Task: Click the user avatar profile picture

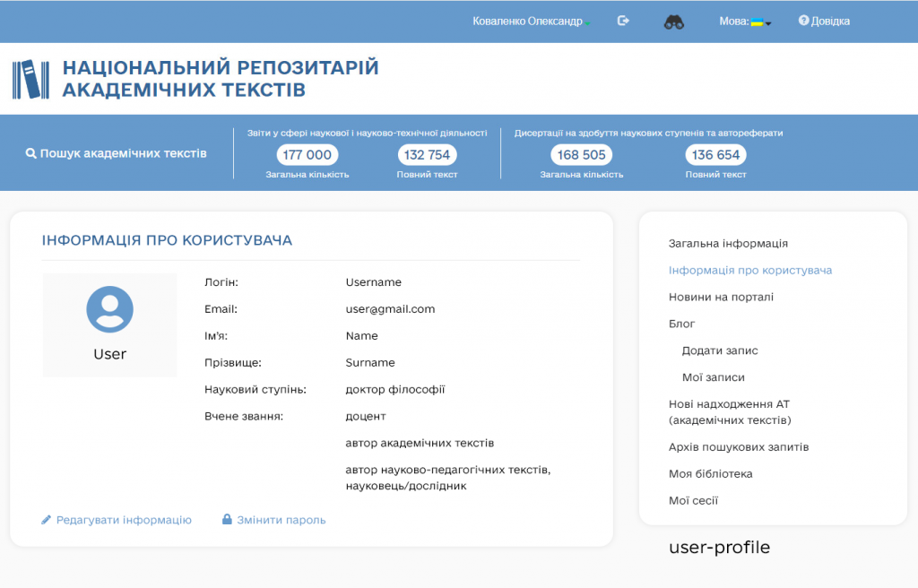Action: (x=109, y=310)
